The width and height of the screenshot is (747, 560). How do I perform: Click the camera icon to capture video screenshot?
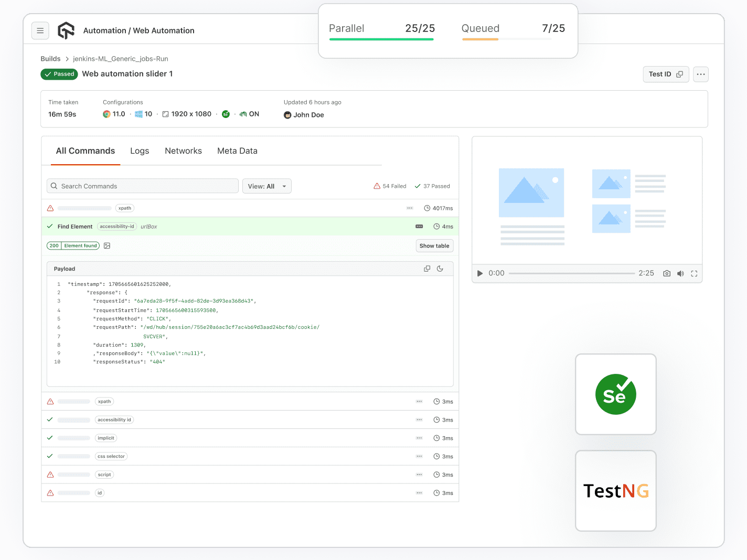(x=666, y=273)
